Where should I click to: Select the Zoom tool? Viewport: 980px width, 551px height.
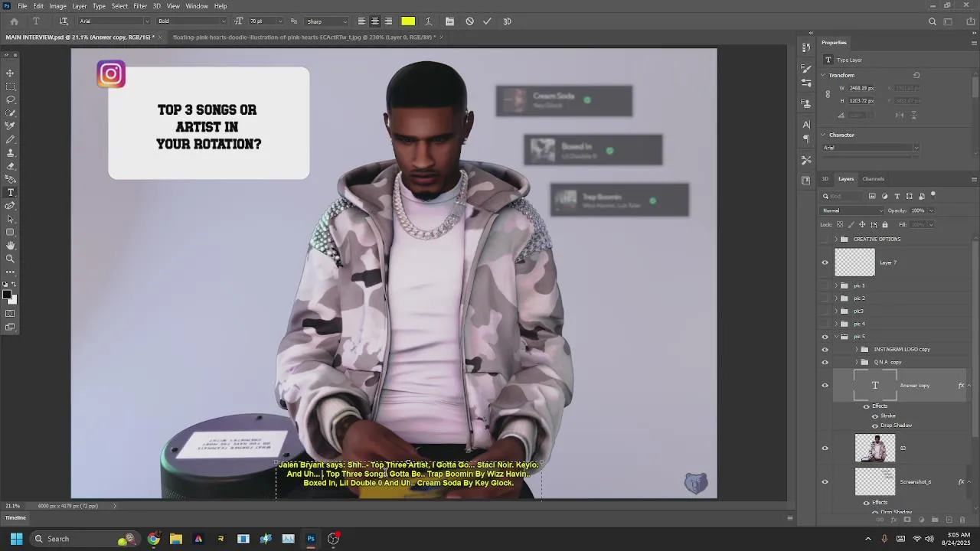[10, 259]
